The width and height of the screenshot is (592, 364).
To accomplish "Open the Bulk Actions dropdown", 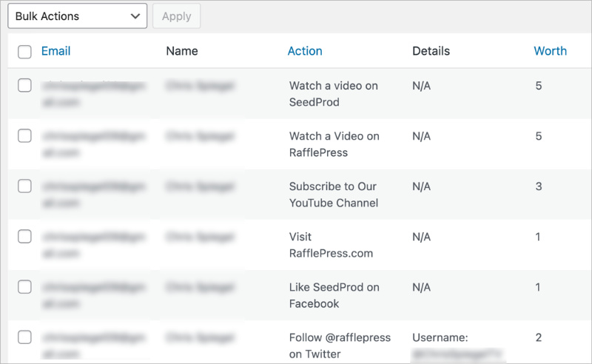I will [x=78, y=16].
